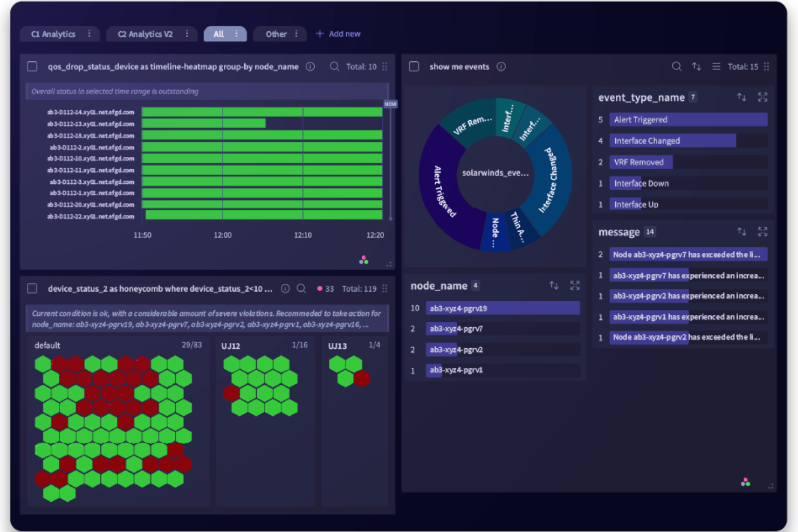Image resolution: width=798 pixels, height=532 pixels.
Task: Open C2 Analytics V2 tab options menu
Action: click(x=187, y=34)
